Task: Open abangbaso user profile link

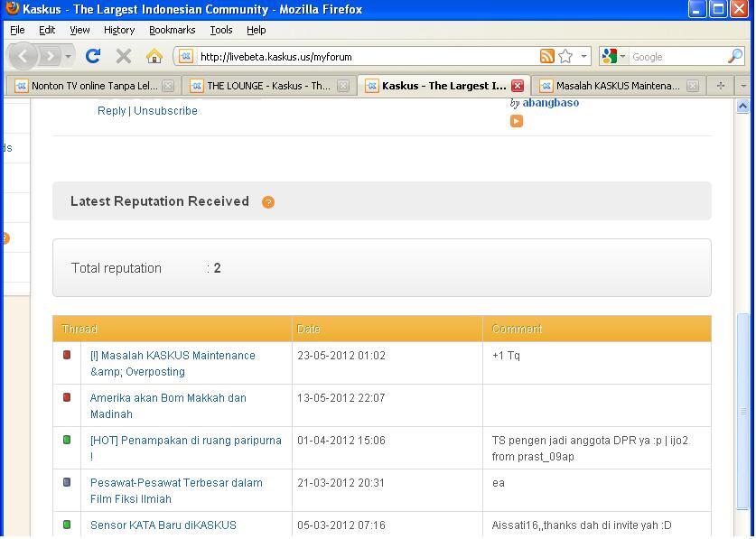Action: pos(551,103)
